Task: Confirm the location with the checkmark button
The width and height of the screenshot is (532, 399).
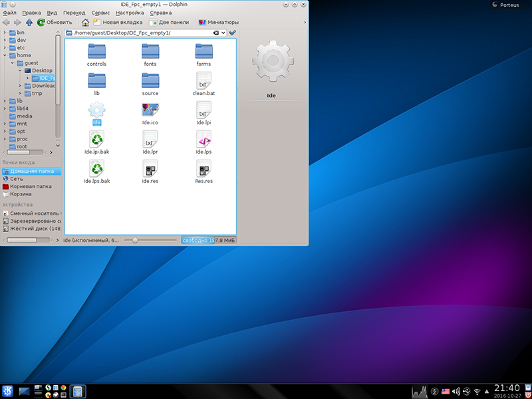Action: pos(232,33)
